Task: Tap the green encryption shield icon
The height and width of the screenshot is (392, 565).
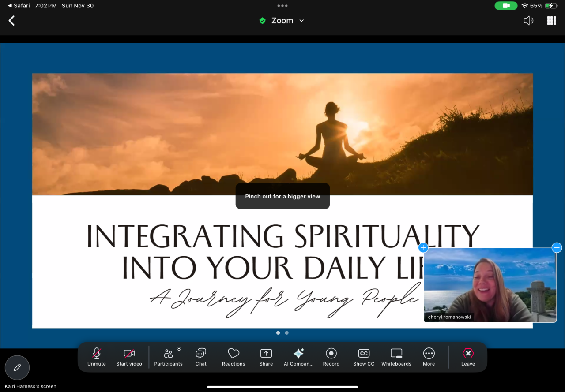Action: coord(263,21)
